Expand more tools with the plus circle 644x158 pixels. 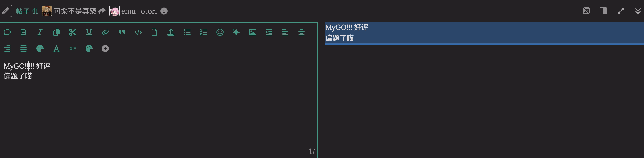(x=105, y=49)
